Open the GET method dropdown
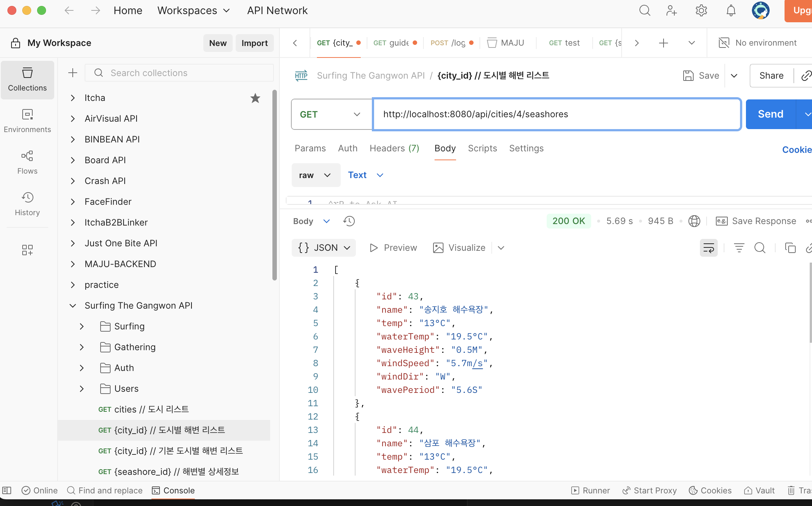The height and width of the screenshot is (506, 812). tap(331, 114)
